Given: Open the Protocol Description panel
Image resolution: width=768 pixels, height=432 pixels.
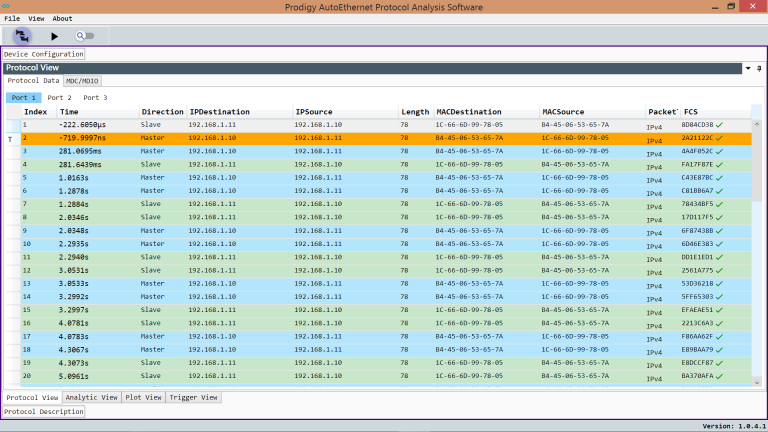Looking at the screenshot, I should pyautogui.click(x=44, y=411).
